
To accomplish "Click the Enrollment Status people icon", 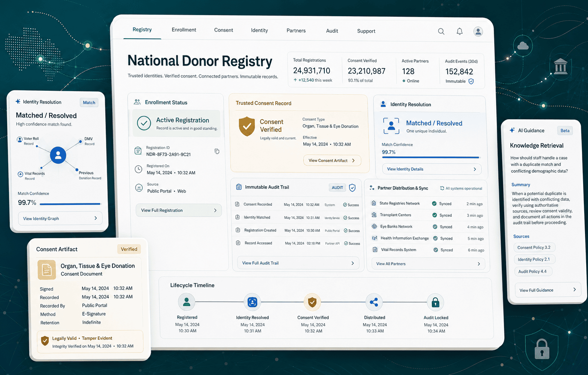I will click(x=137, y=102).
